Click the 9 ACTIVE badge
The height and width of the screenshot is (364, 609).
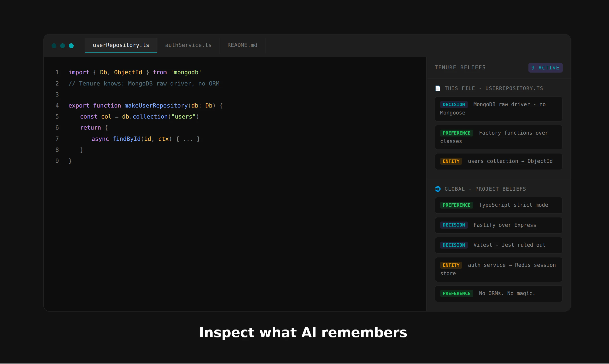pyautogui.click(x=545, y=68)
